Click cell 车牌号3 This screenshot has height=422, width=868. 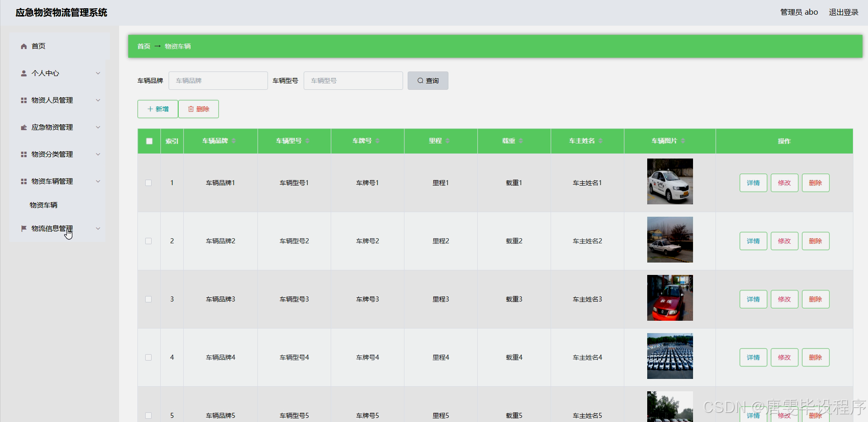367,299
